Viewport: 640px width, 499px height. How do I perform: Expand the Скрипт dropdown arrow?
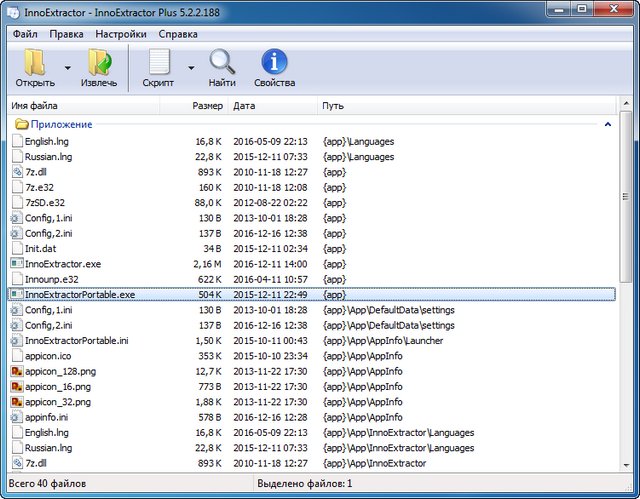coord(191,69)
